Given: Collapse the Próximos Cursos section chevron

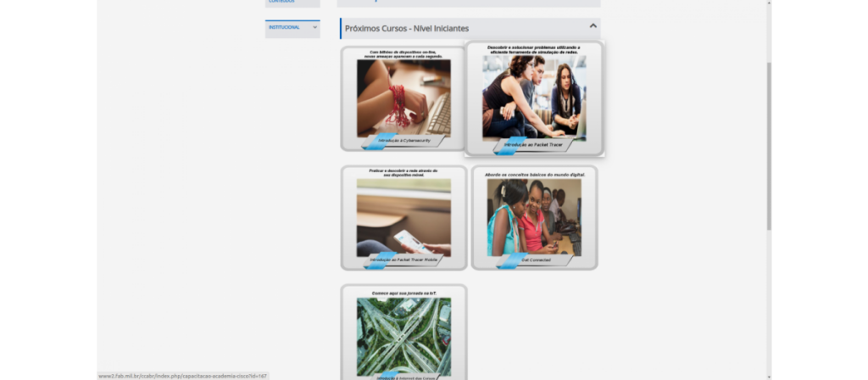Looking at the screenshot, I should tap(593, 25).
